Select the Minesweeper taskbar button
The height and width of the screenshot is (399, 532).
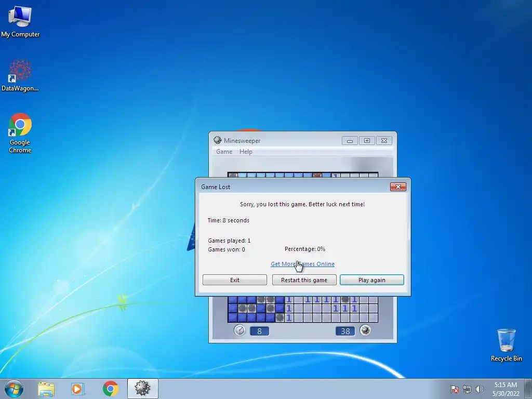coord(142,389)
